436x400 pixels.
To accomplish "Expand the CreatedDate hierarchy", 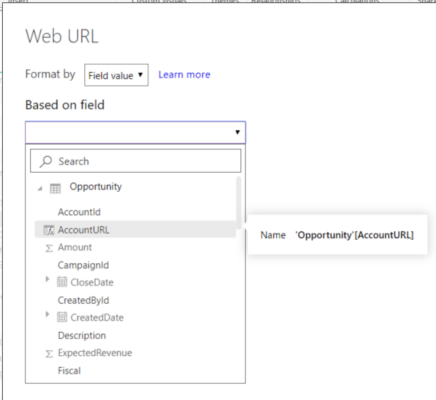I will [47, 314].
